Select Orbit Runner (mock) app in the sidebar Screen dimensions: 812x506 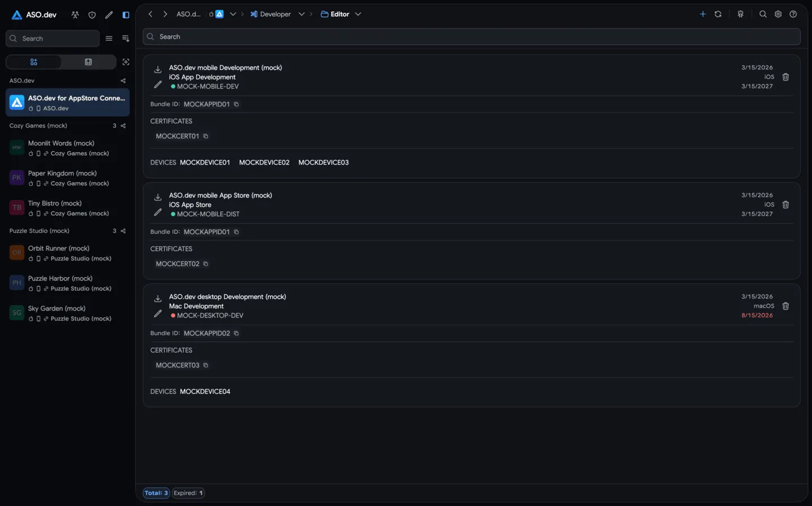click(68, 253)
